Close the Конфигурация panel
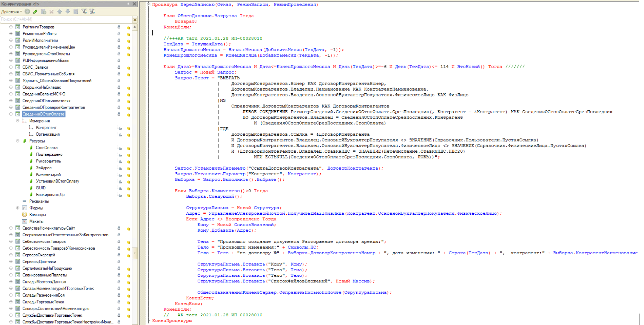Viewport: 644px width, 325px height. 134,4
